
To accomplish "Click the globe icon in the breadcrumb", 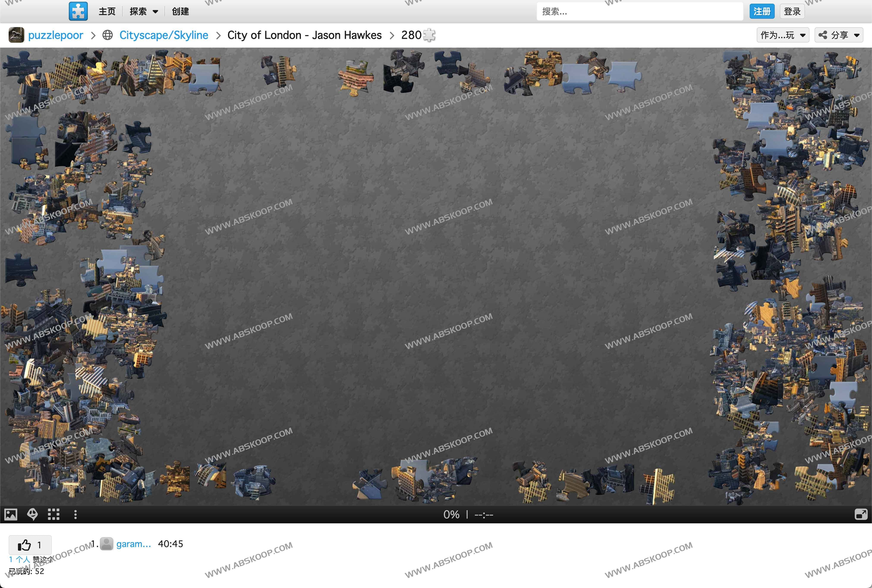I will (x=108, y=35).
